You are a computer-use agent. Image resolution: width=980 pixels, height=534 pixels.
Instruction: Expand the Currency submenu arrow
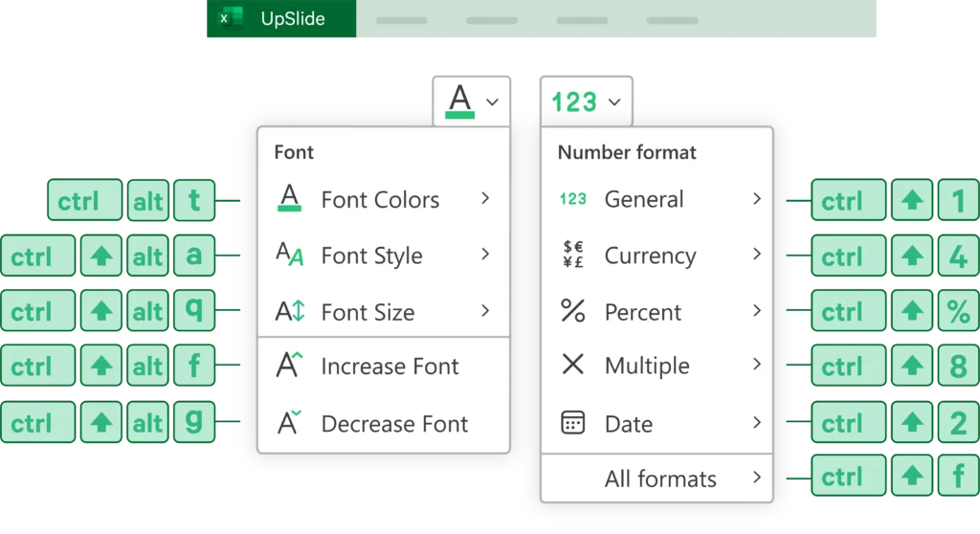click(757, 255)
